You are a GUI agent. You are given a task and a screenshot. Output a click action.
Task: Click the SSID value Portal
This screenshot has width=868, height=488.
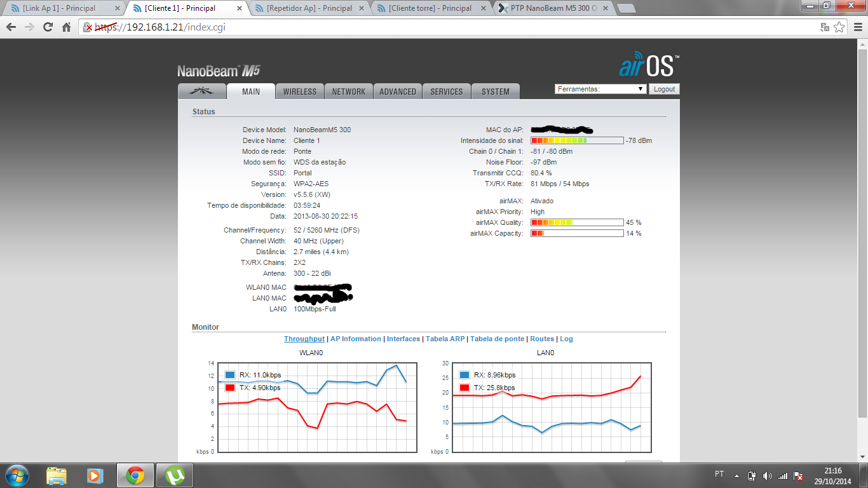pyautogui.click(x=302, y=173)
